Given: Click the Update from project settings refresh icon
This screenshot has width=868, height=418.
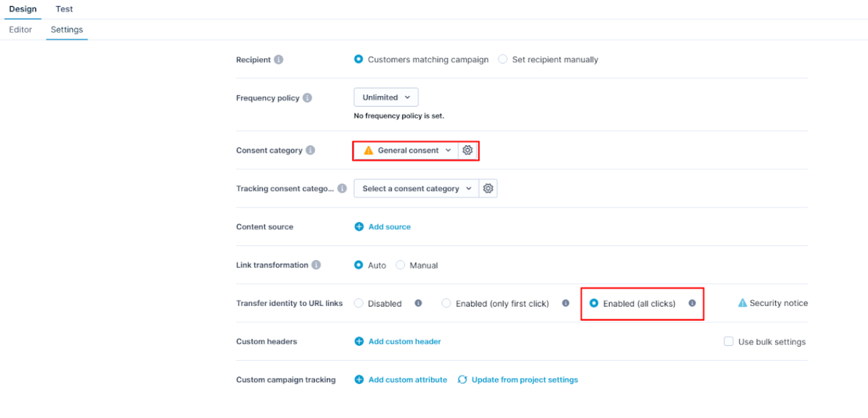Looking at the screenshot, I should point(462,380).
